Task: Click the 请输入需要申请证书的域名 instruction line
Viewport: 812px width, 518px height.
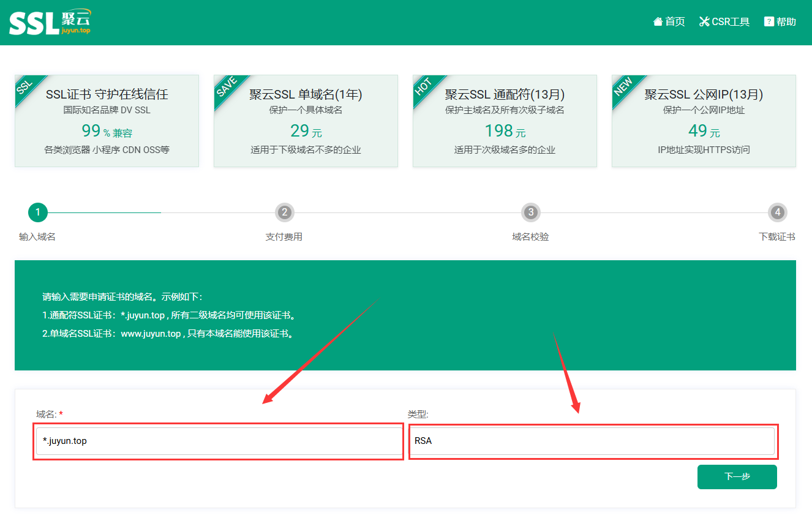Action: click(x=122, y=297)
